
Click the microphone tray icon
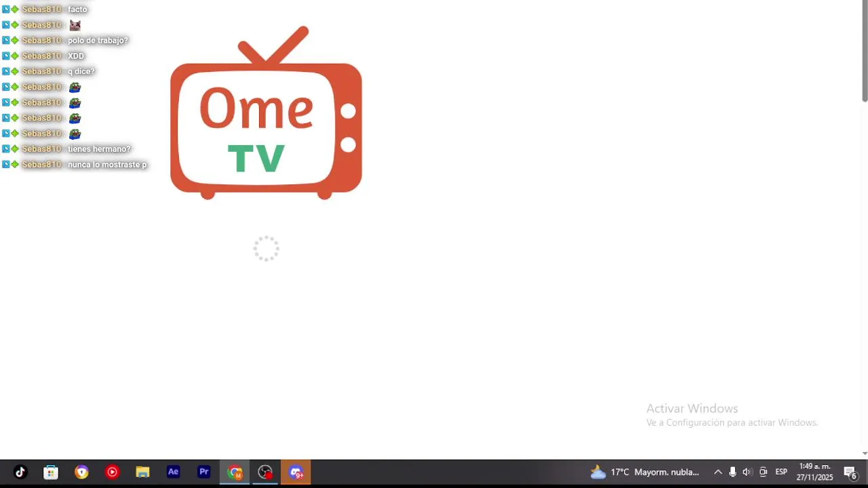[x=732, y=472]
